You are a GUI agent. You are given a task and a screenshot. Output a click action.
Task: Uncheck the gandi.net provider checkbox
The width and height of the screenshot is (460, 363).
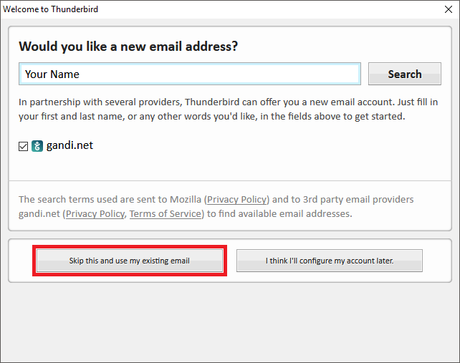pyautogui.click(x=23, y=146)
